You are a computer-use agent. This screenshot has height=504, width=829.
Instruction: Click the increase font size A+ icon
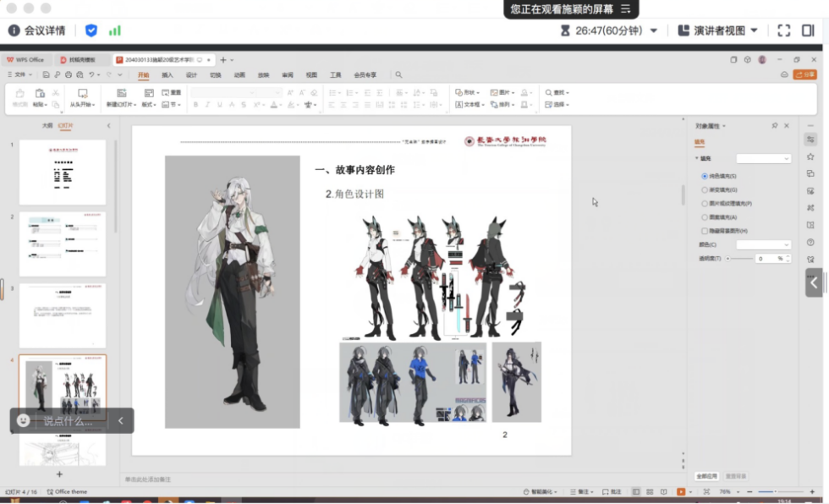coord(290,92)
